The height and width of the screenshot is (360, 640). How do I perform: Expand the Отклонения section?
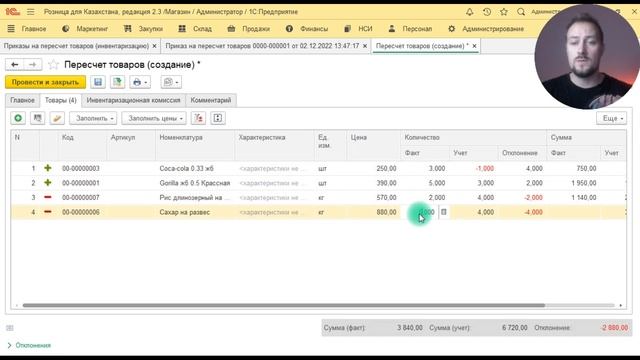point(29,345)
